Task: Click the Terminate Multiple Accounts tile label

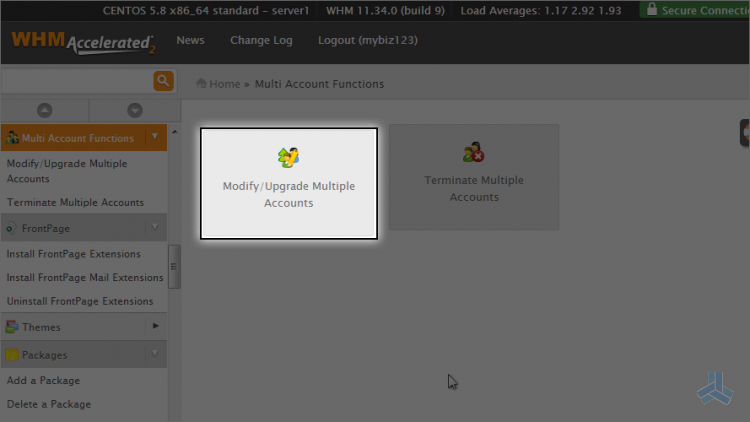Action: coord(474,189)
